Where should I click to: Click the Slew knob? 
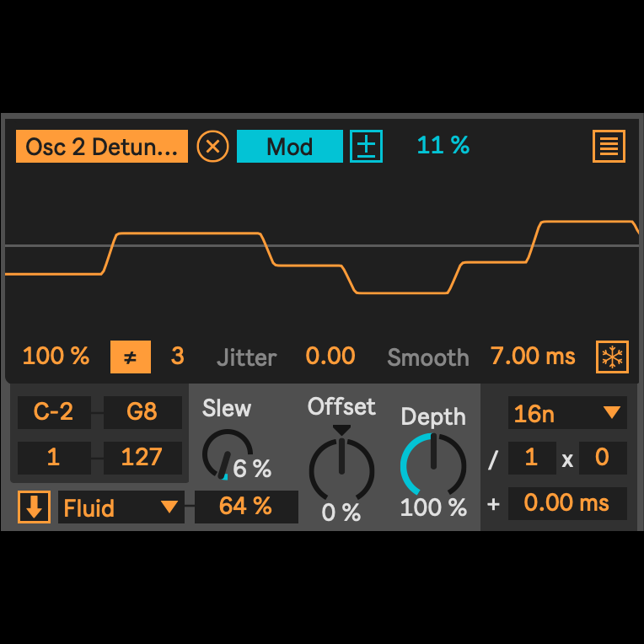point(227,453)
